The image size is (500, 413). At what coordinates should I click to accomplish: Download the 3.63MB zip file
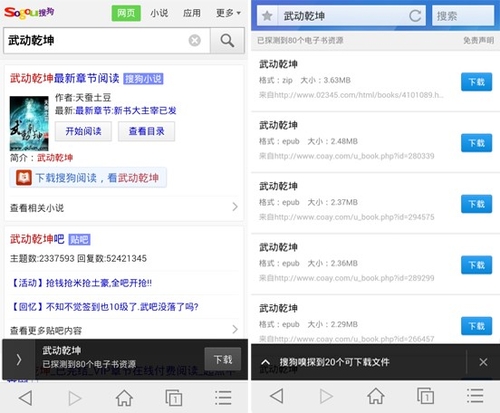coord(476,82)
